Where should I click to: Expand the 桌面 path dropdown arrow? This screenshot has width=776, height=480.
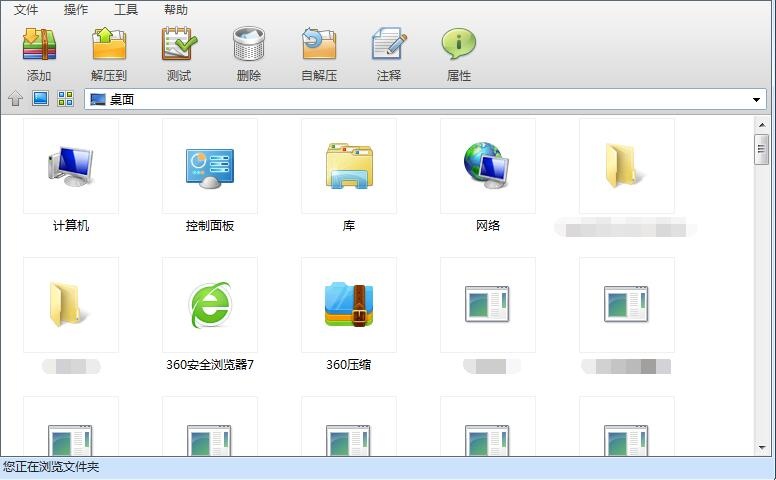pos(756,99)
